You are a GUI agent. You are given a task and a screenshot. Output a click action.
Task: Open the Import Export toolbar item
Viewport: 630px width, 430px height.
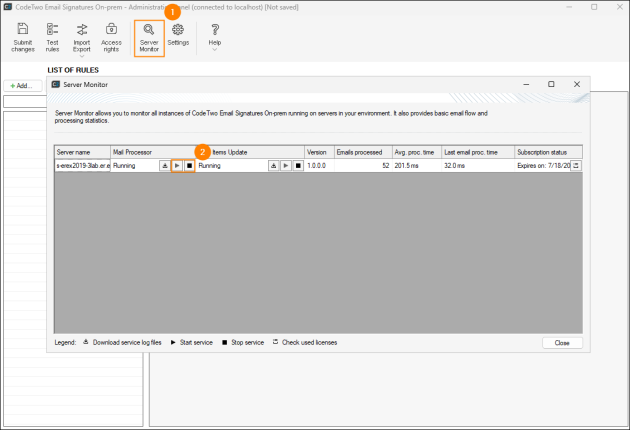(82, 37)
